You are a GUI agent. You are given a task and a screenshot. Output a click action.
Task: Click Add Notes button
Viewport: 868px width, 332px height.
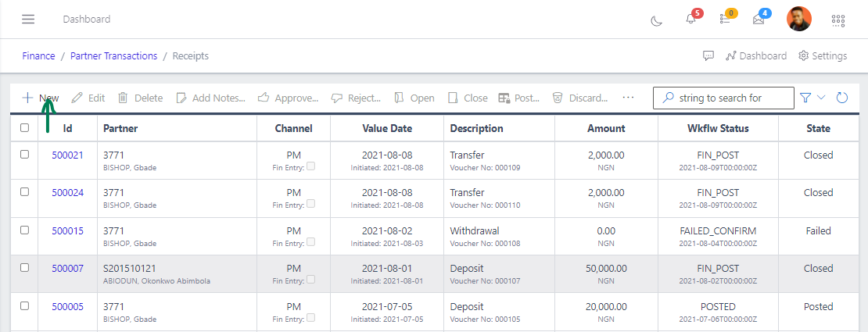pyautogui.click(x=211, y=98)
